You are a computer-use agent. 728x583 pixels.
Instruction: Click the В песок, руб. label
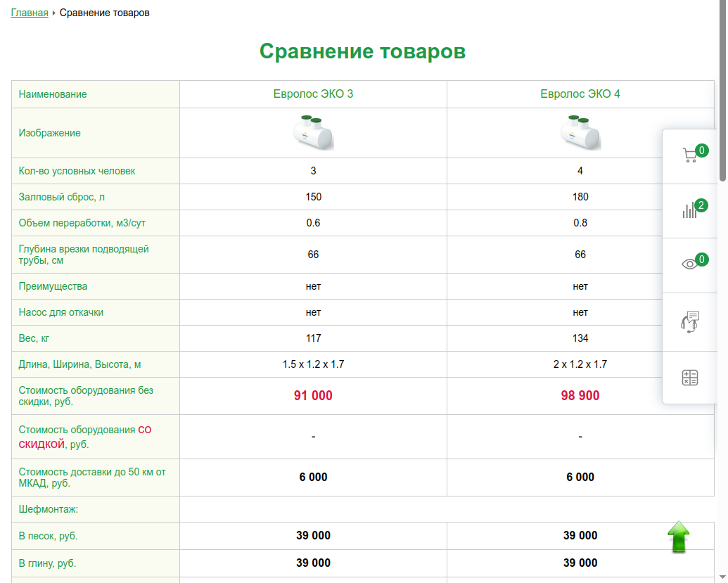(x=48, y=536)
